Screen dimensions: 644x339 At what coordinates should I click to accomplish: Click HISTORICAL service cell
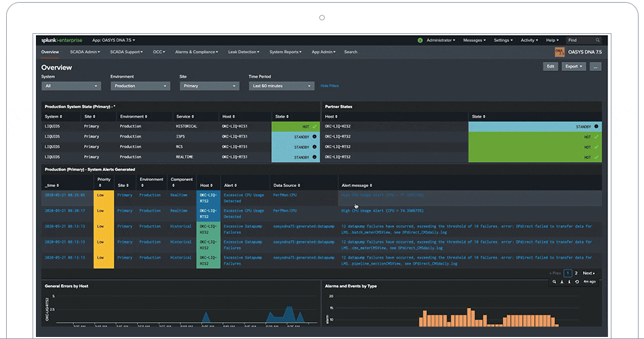[186, 127]
